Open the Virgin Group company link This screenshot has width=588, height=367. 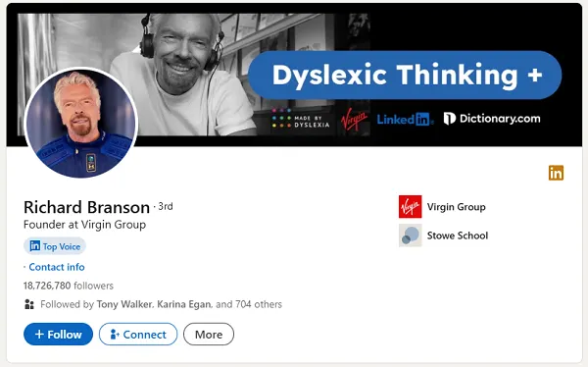point(456,207)
